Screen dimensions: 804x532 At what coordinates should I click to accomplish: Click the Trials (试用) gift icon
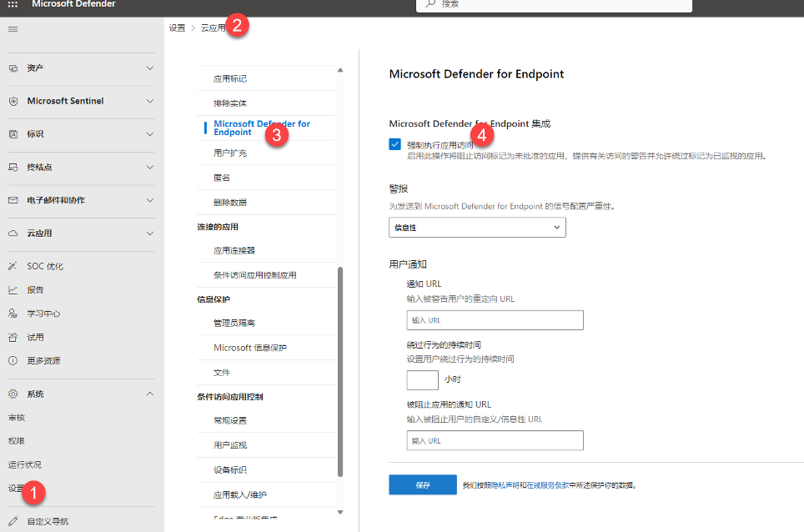pos(13,337)
